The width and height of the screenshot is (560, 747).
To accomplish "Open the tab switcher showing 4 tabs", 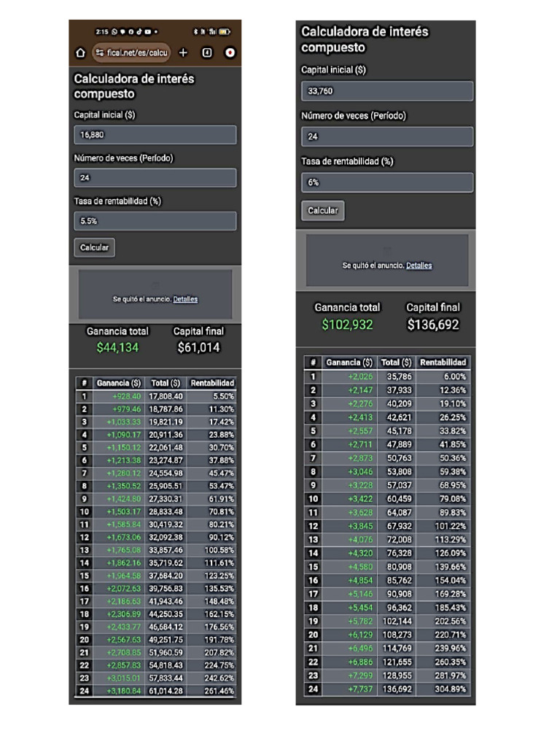I will (207, 53).
